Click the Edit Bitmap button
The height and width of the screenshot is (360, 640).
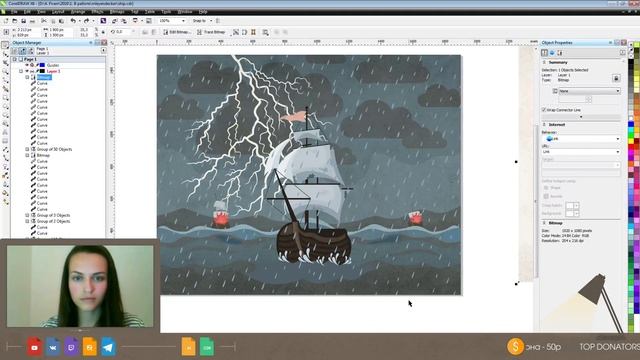pos(177,32)
